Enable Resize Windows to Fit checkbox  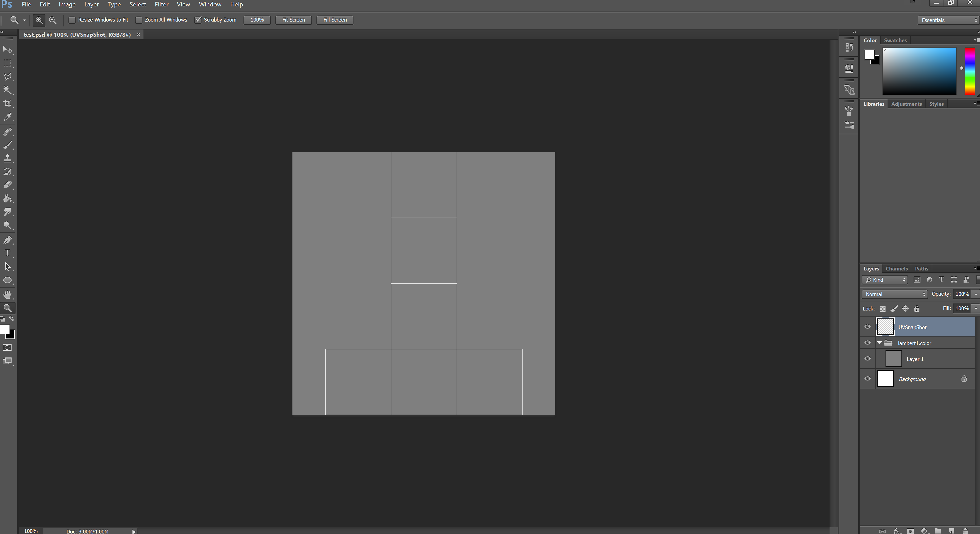(72, 20)
